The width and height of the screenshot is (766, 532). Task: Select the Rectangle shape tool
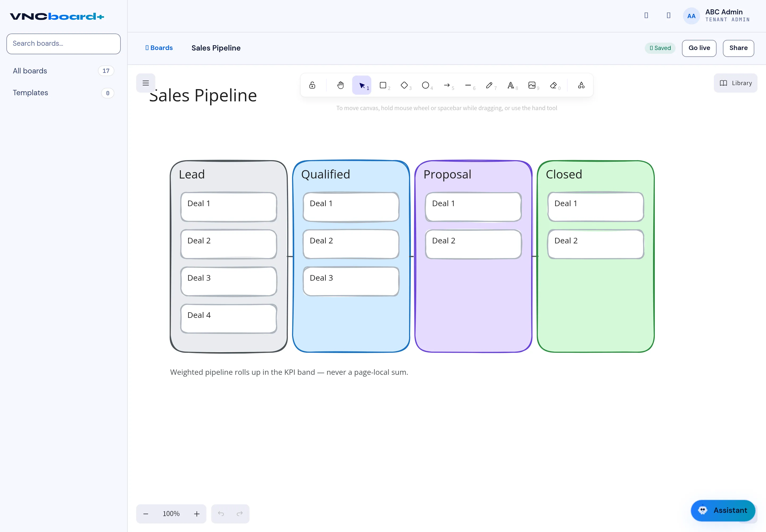[383, 85]
